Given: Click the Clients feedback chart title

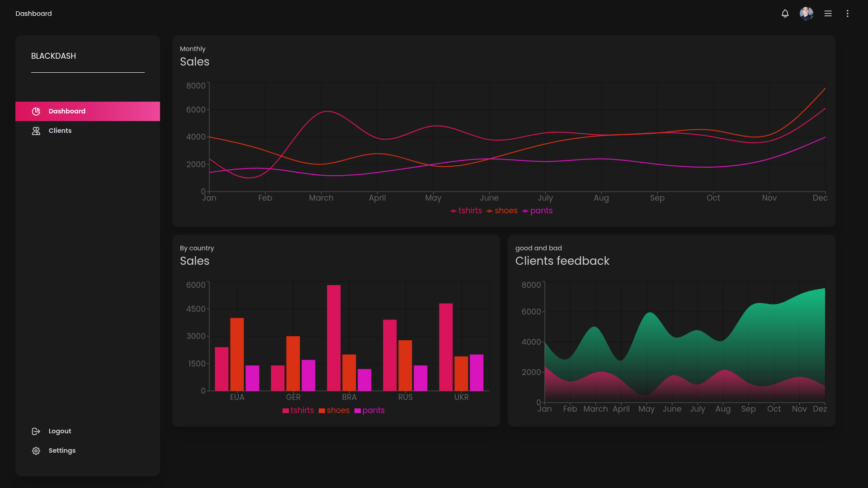Looking at the screenshot, I should coord(562,261).
